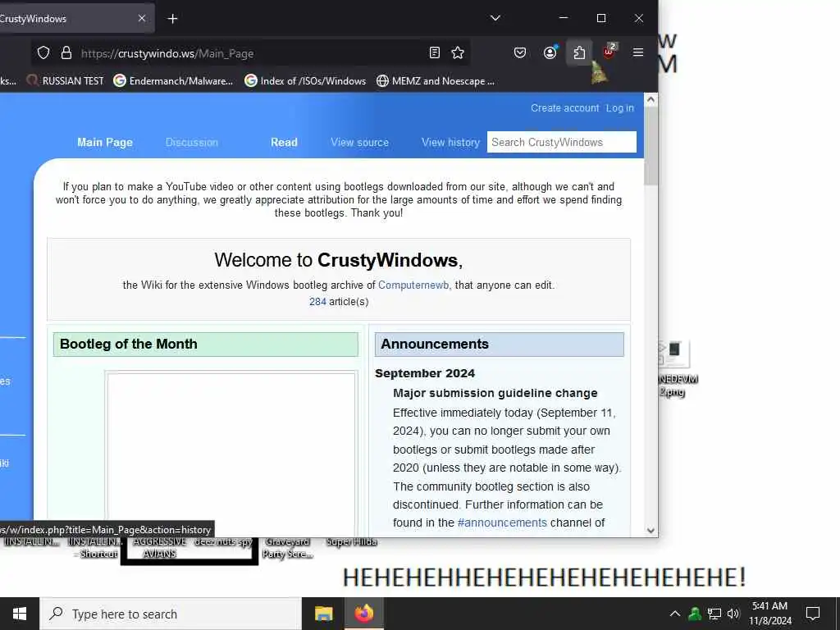
Task: Open RUSSIAN TEST bookmark
Action: (x=66, y=81)
